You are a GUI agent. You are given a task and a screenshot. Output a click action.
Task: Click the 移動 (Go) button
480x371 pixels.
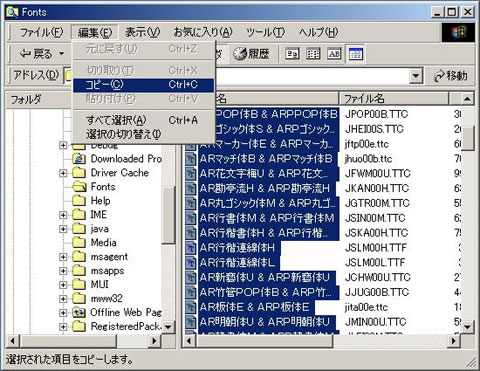point(451,76)
